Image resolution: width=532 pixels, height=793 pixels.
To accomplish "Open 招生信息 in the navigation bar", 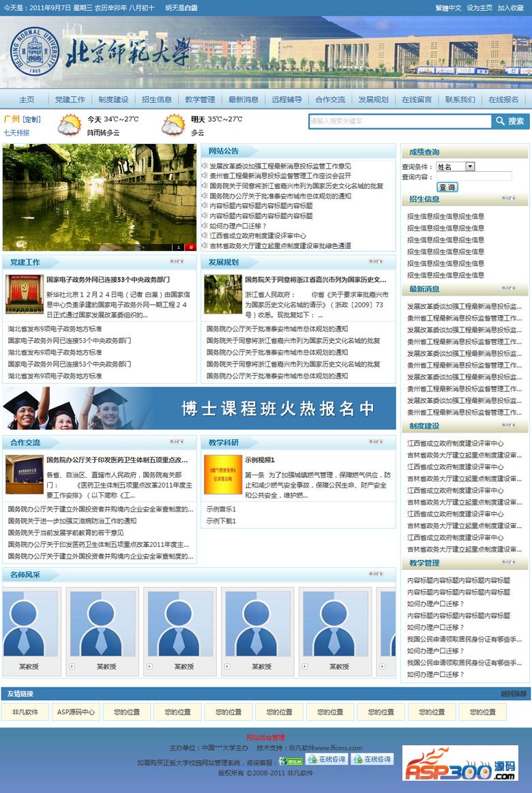I will coord(157,100).
